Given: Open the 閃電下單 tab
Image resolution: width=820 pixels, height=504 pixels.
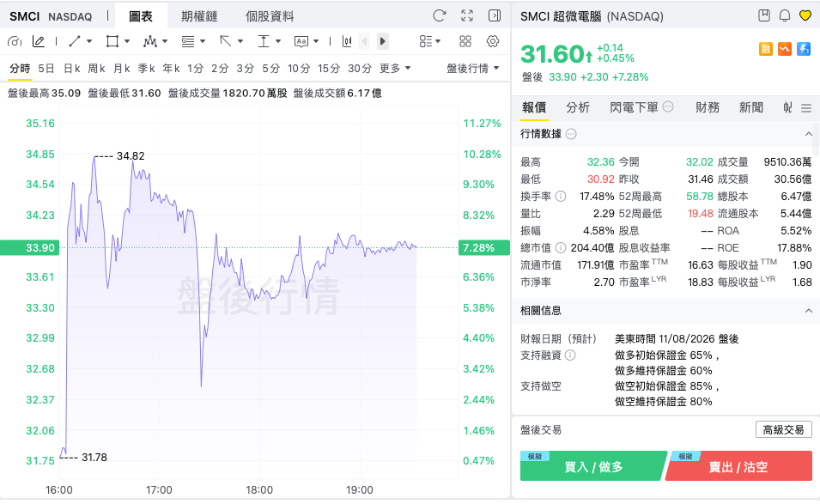Looking at the screenshot, I should (x=634, y=107).
